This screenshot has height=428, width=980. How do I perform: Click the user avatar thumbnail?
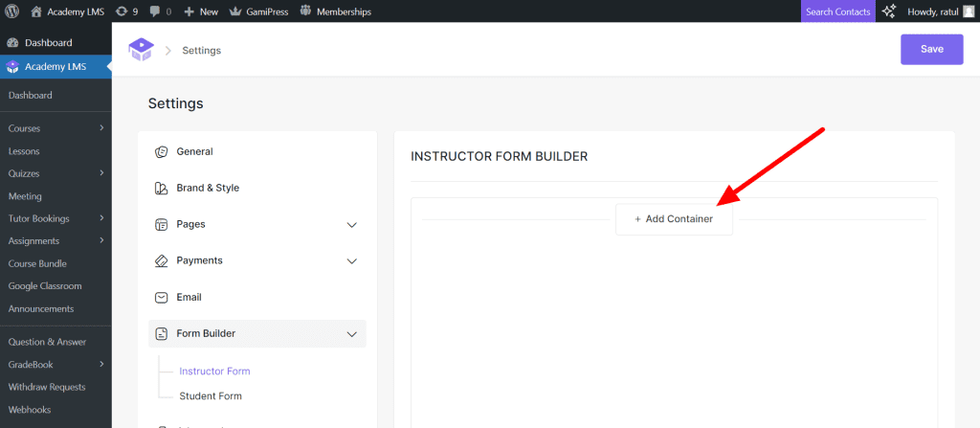click(969, 11)
